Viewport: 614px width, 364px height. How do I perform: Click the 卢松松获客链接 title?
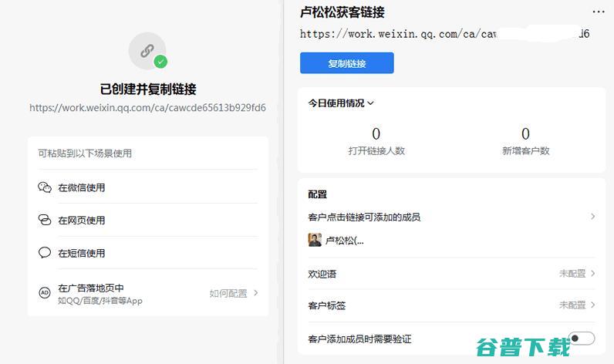(342, 12)
